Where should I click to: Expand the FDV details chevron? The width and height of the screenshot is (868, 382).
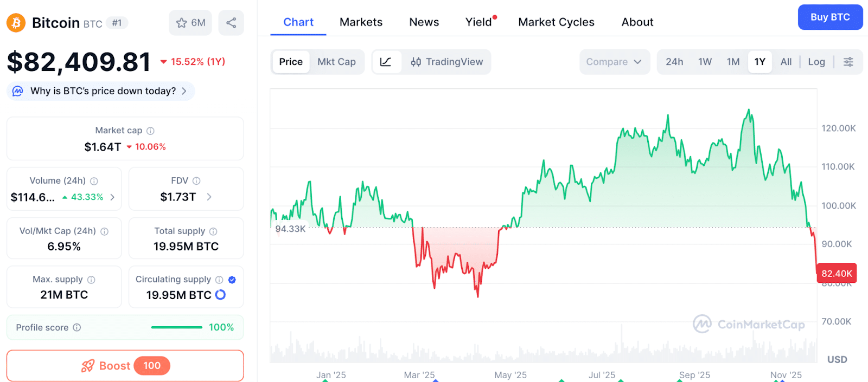point(209,197)
